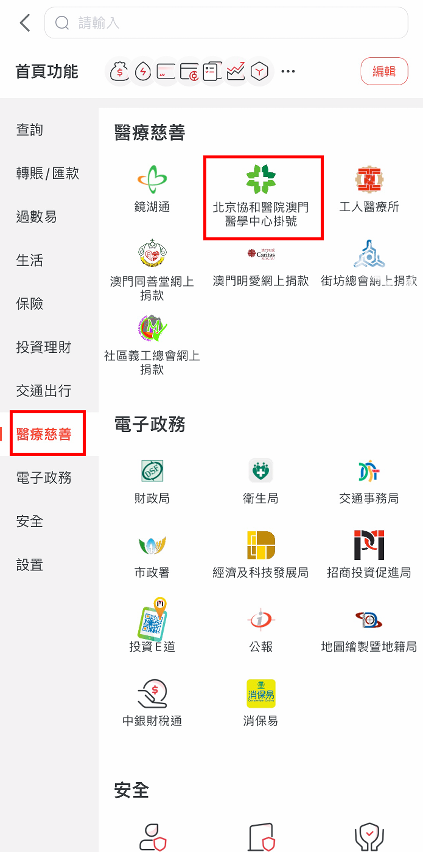Screen dimensions: 423x852
Task: Go back using the left arrow
Action: (24, 23)
